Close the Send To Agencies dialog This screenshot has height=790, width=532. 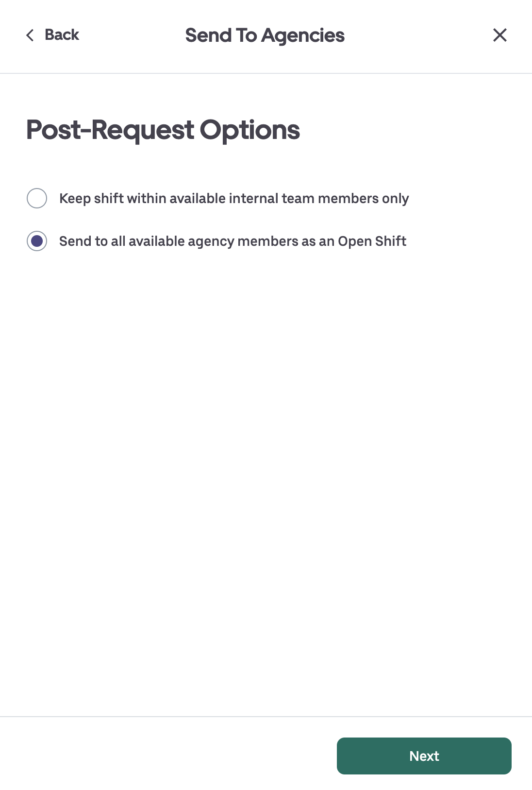[x=499, y=35]
